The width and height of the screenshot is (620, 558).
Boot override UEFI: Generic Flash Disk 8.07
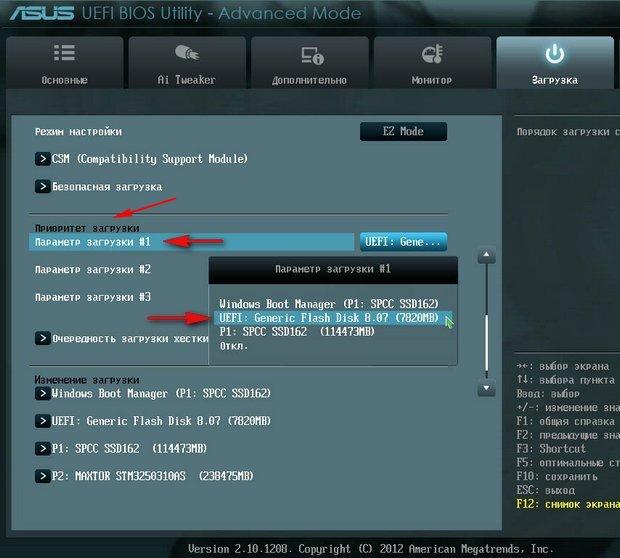click(153, 421)
